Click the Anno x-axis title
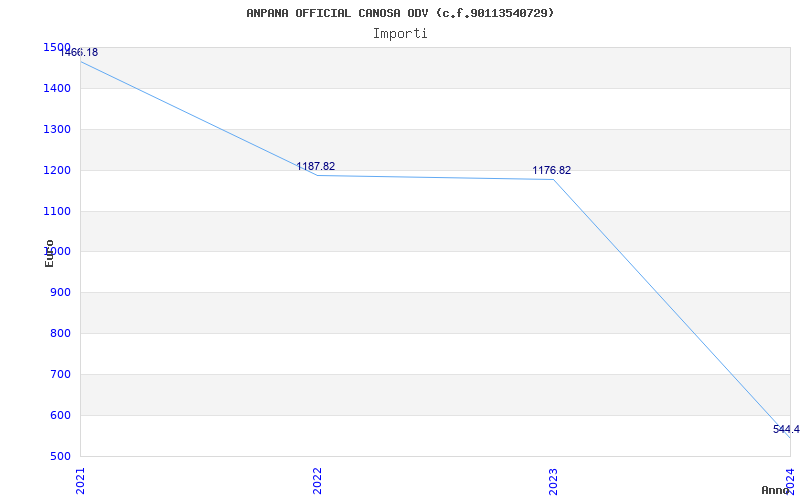 [x=775, y=490]
